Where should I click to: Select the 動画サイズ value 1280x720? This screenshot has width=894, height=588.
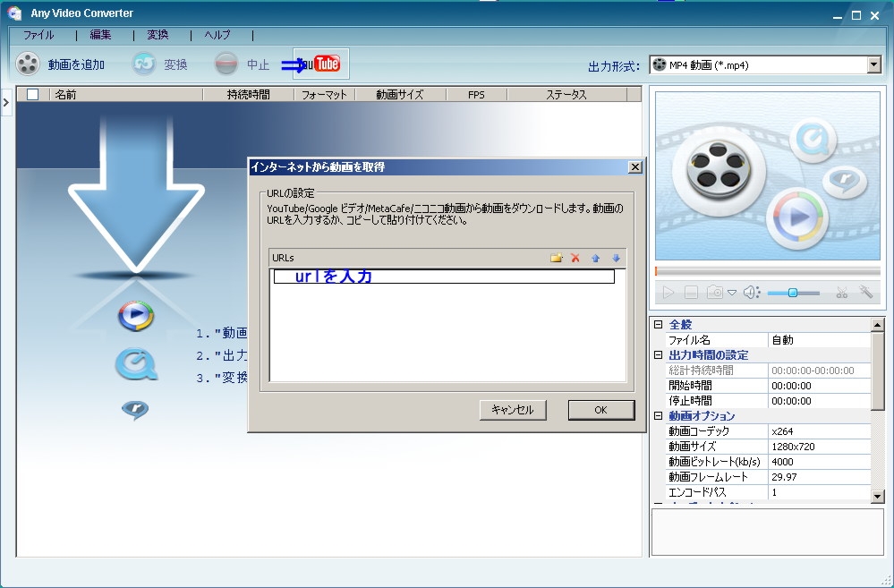click(x=820, y=447)
